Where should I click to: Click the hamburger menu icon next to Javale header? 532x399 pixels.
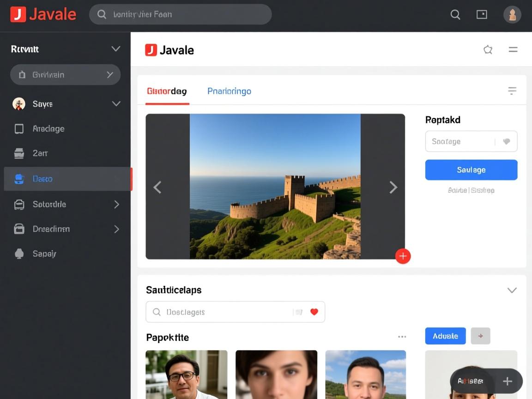point(513,50)
